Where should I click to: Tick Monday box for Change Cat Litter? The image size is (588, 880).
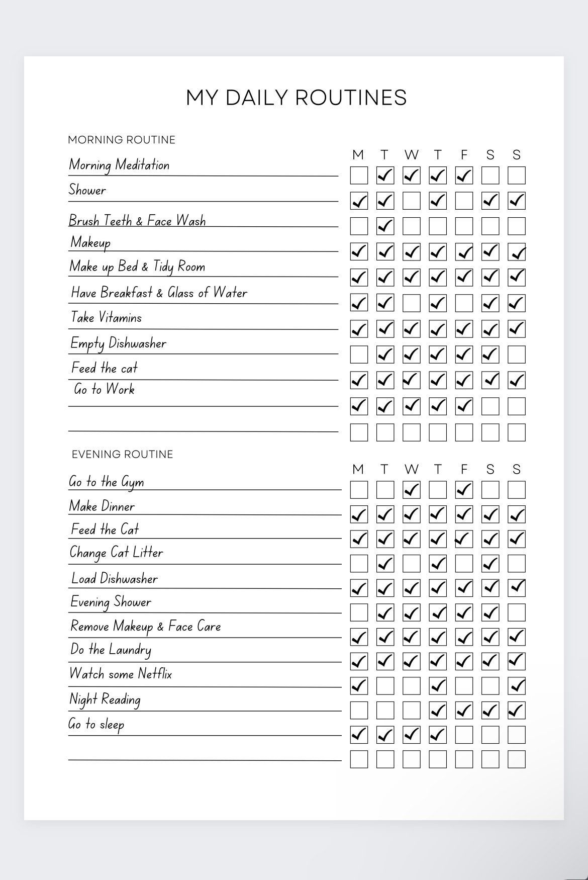(x=358, y=564)
